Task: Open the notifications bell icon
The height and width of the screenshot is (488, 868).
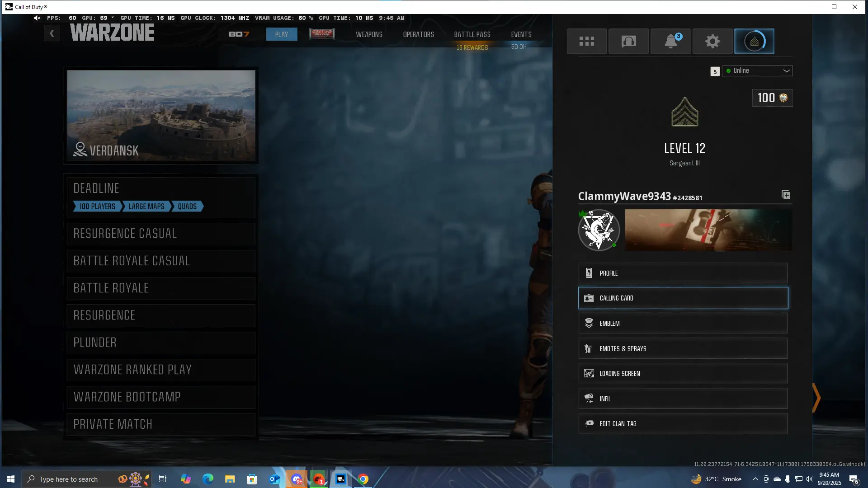Action: (670, 41)
